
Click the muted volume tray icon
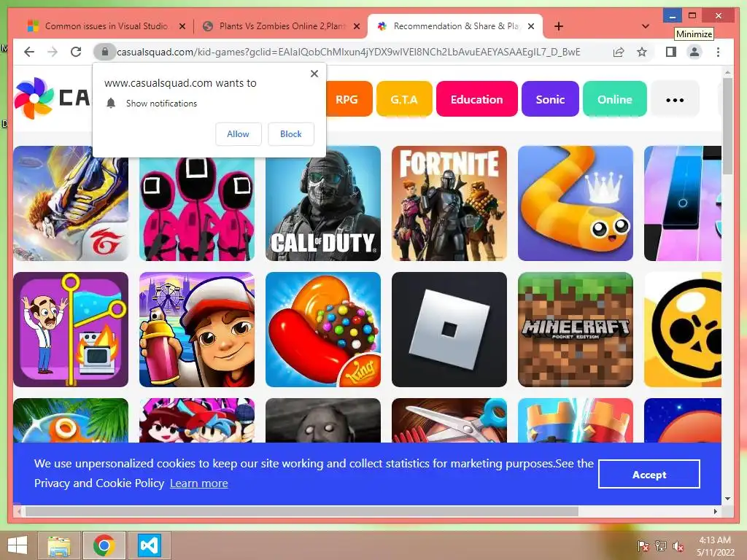point(678,546)
